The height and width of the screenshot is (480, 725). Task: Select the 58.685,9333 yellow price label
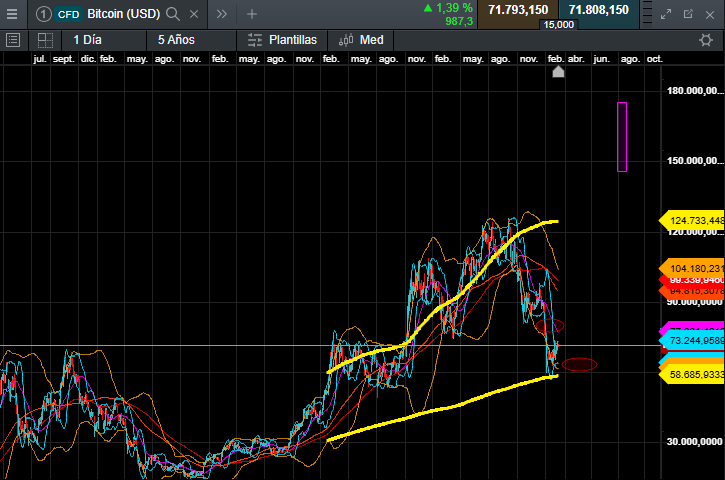point(692,375)
